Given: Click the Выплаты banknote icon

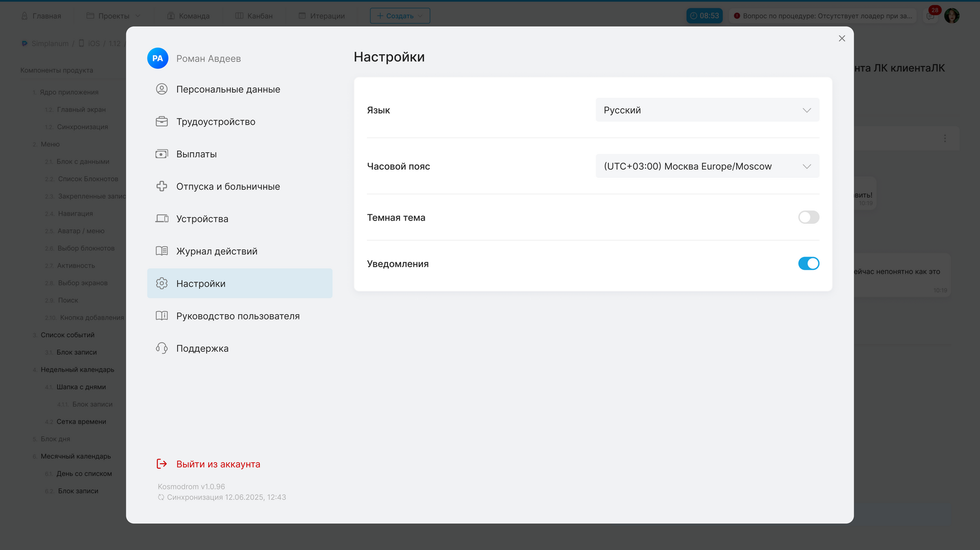Looking at the screenshot, I should [x=162, y=154].
